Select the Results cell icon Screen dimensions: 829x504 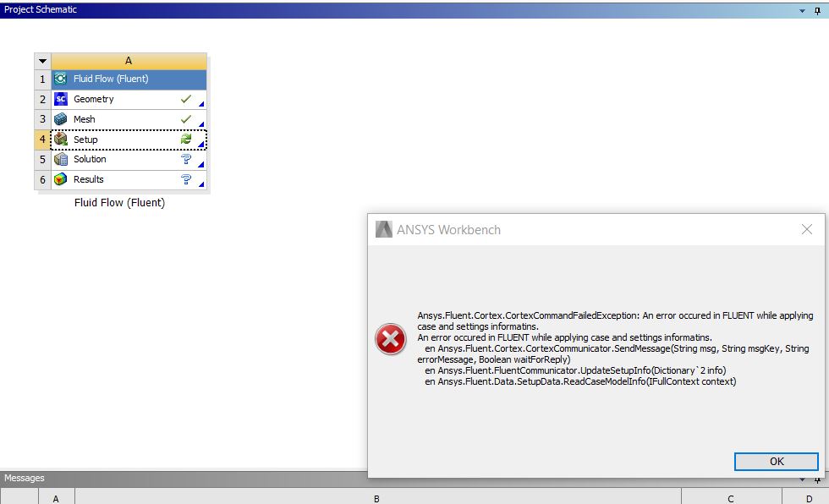point(61,179)
